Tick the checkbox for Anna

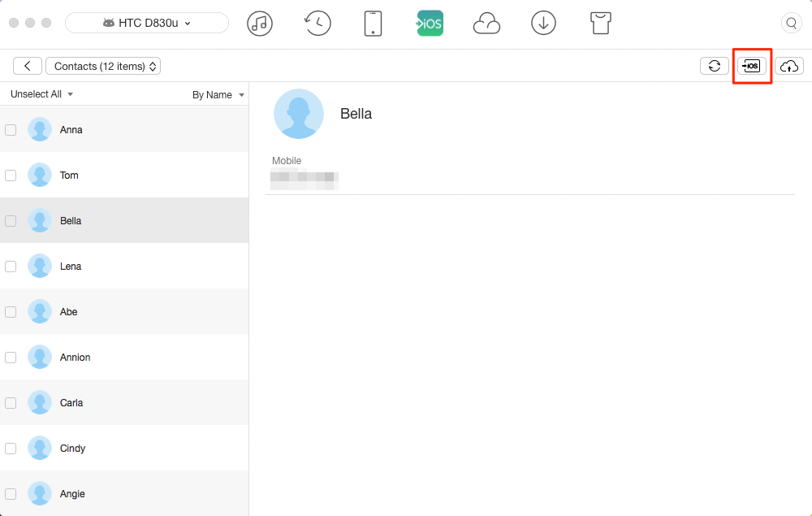(11, 130)
